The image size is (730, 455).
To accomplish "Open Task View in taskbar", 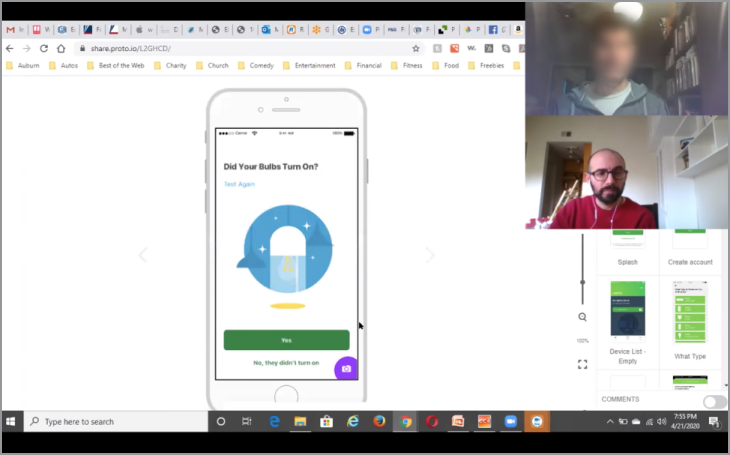I will pyautogui.click(x=247, y=421).
